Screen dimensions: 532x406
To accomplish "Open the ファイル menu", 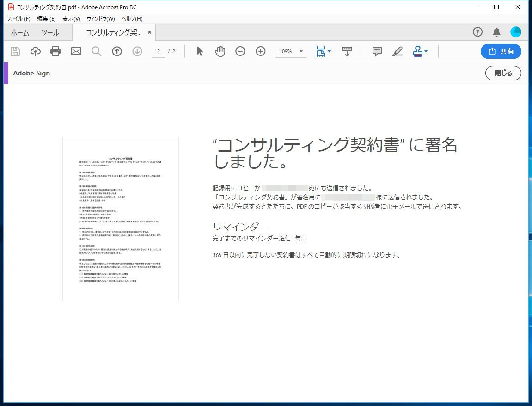I will (18, 19).
